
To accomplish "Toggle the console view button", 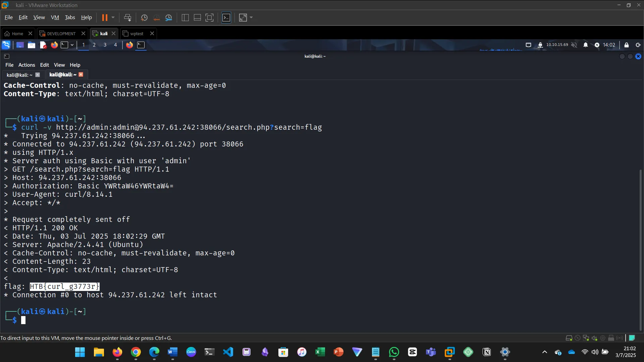I will coord(226,17).
